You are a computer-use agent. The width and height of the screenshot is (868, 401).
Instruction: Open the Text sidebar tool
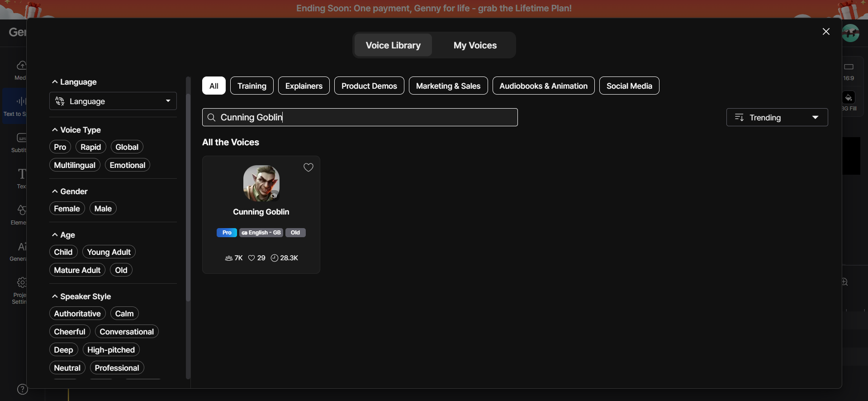coord(21,178)
